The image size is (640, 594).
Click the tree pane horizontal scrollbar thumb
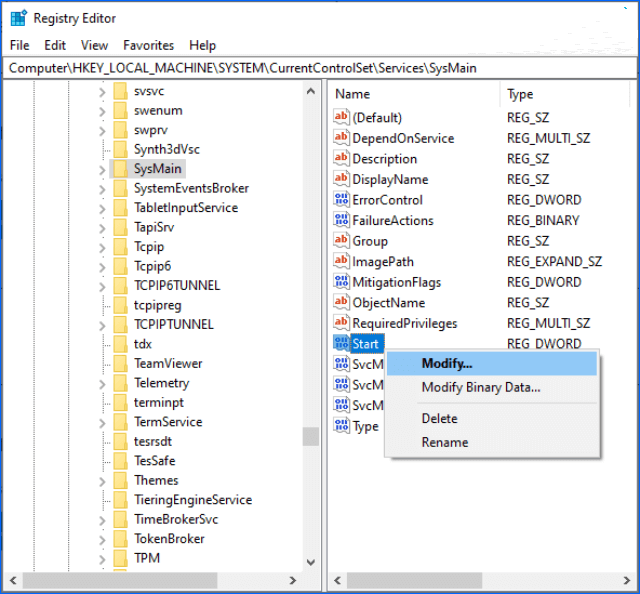pos(120,580)
